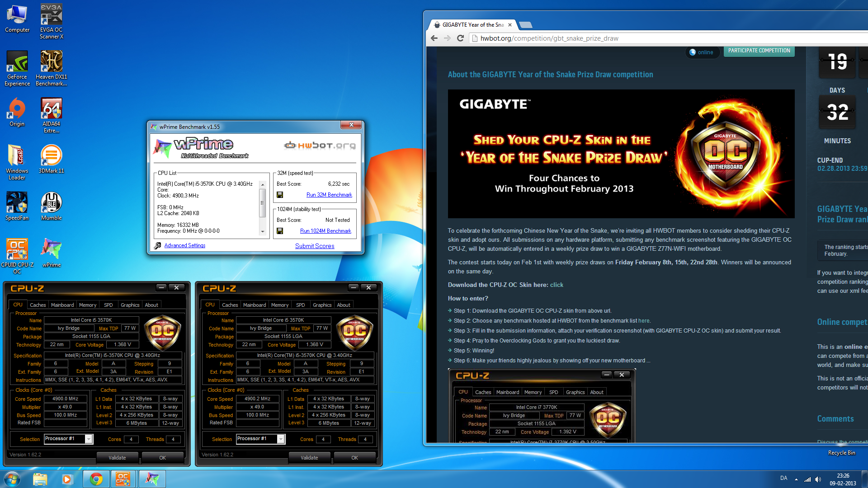Open Windows Explorer from taskbar
Image resolution: width=868 pixels, height=488 pixels.
[x=40, y=479]
